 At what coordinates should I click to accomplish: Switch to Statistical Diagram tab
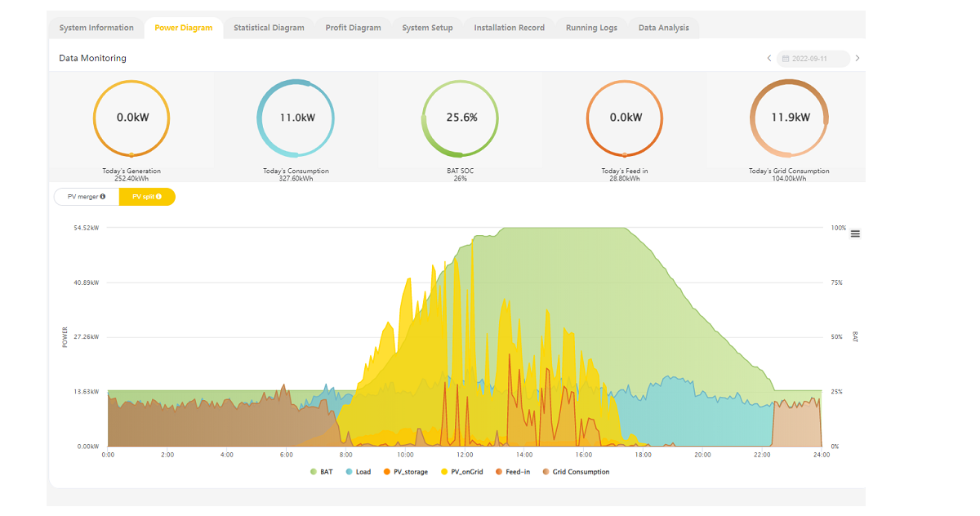[x=269, y=28]
